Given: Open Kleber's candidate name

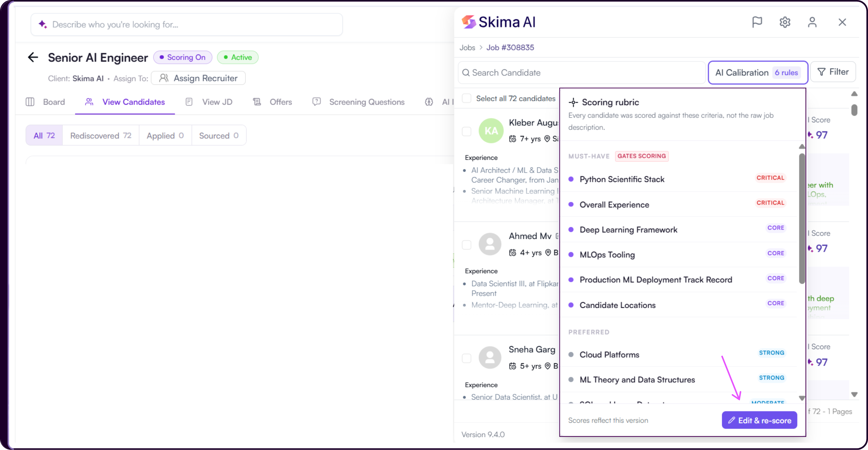Looking at the screenshot, I should pyautogui.click(x=533, y=123).
